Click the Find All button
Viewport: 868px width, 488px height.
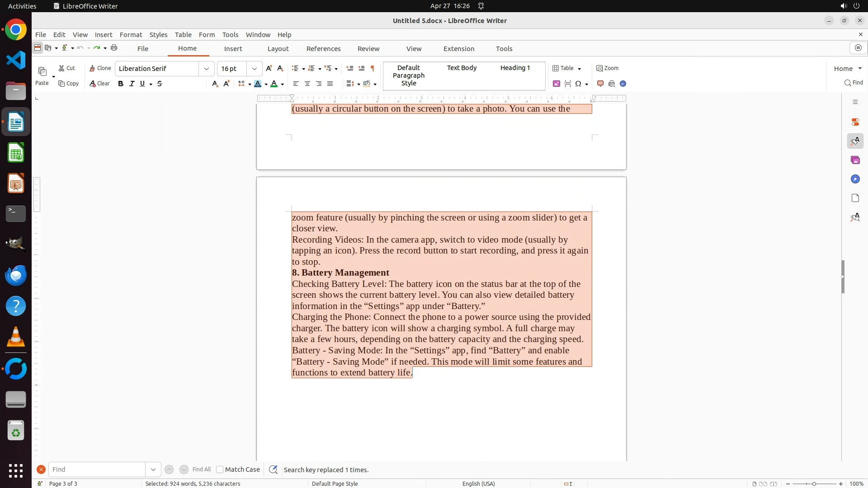201,469
